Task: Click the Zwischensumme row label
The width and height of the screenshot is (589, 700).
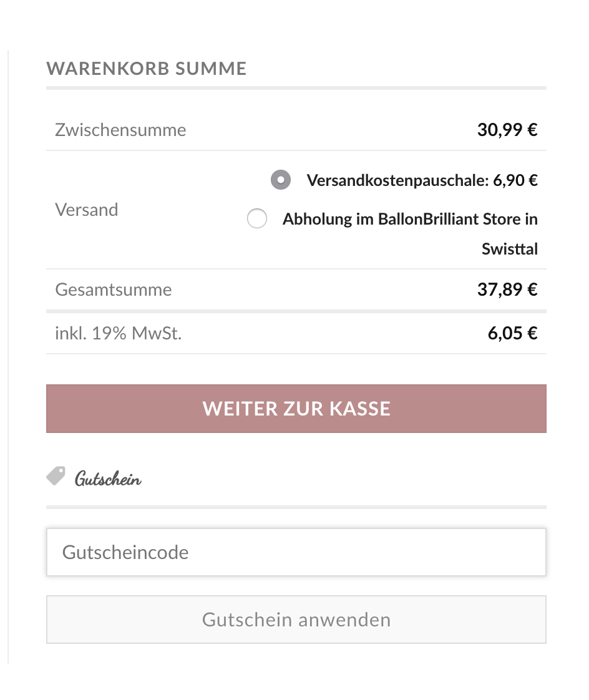Action: [x=120, y=130]
